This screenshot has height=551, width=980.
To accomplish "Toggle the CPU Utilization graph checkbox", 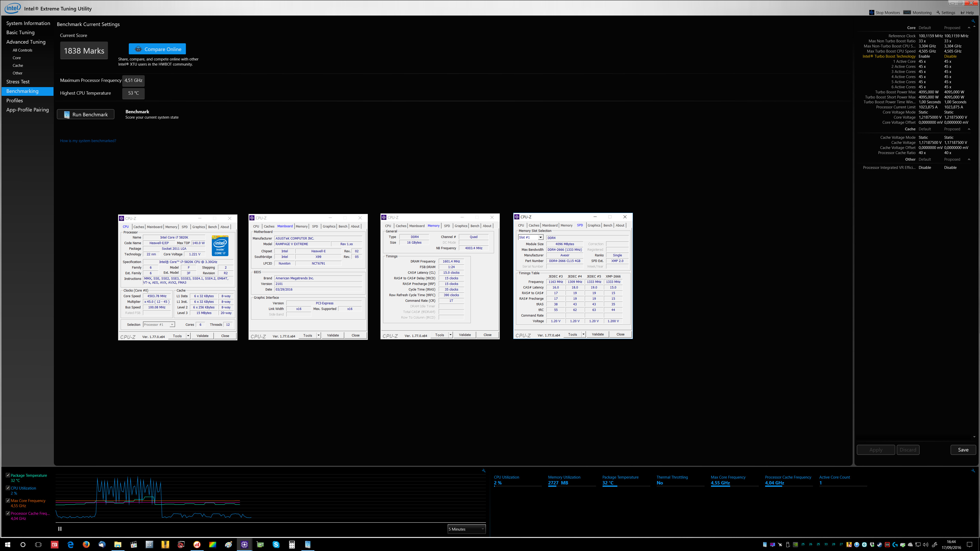I will pyautogui.click(x=8, y=488).
